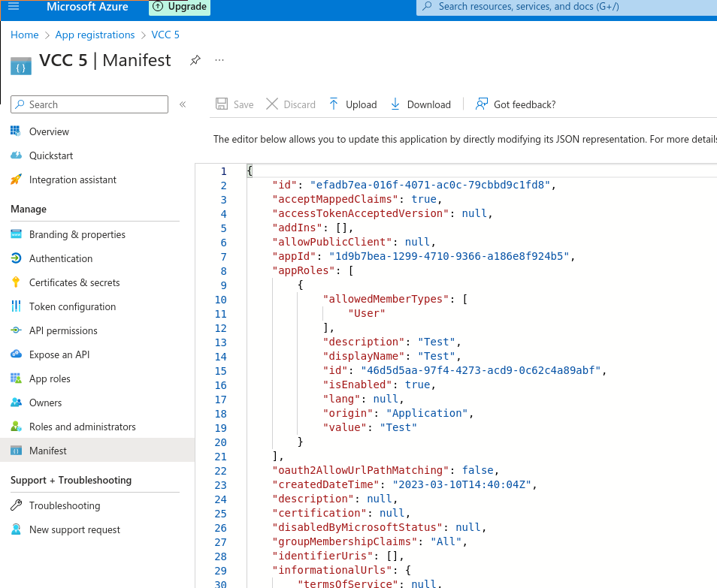Open Certificates & secrets
This screenshot has width=717, height=588.
(74, 283)
